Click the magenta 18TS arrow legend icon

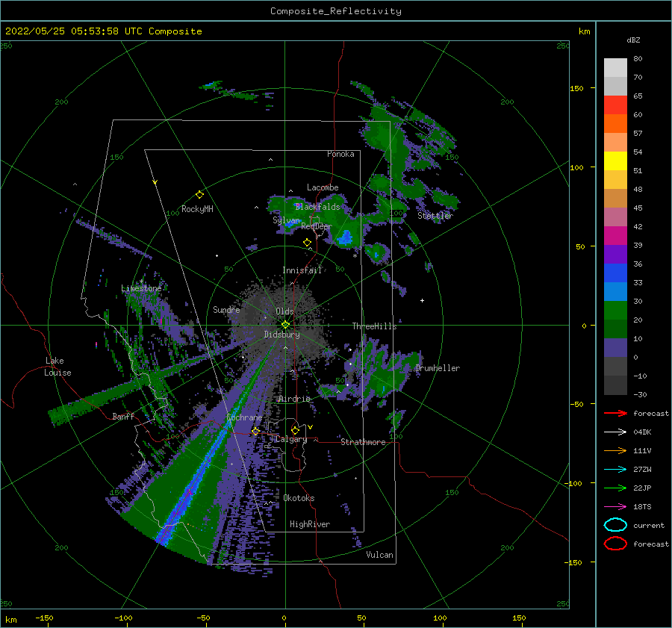click(x=615, y=507)
